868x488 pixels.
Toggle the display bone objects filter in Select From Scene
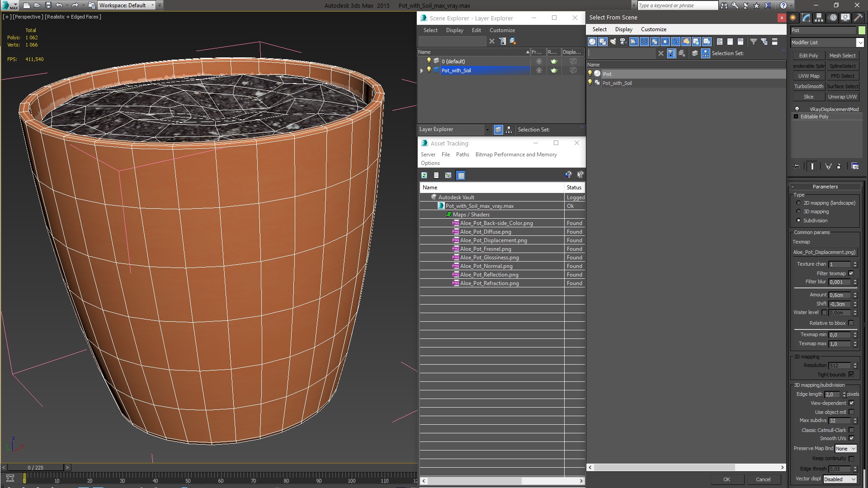pyautogui.click(x=675, y=42)
